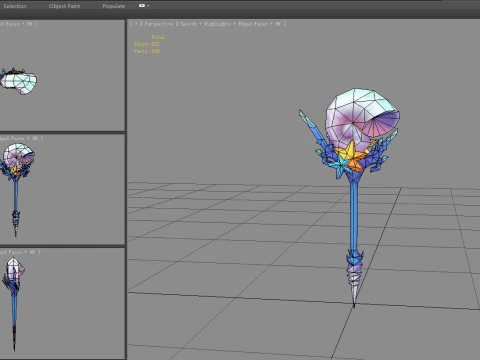
Task: Click the ribbon display toggle icon after Populate
Action: 142,6
